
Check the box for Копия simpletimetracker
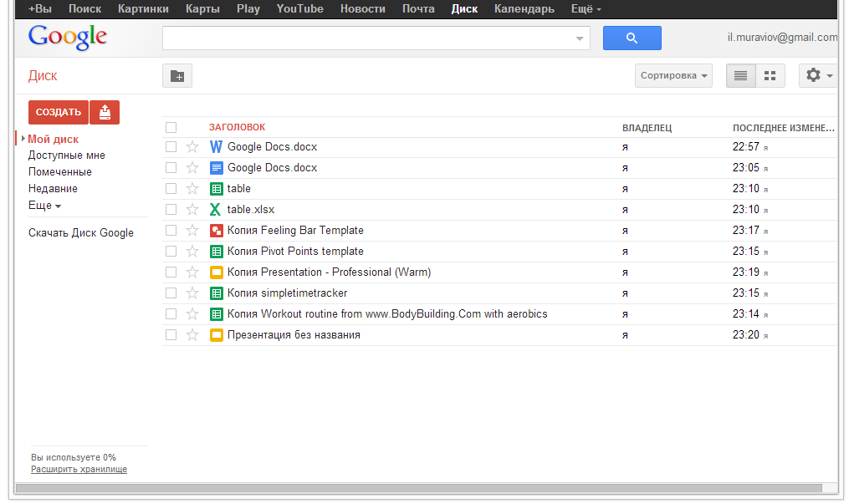tap(171, 293)
